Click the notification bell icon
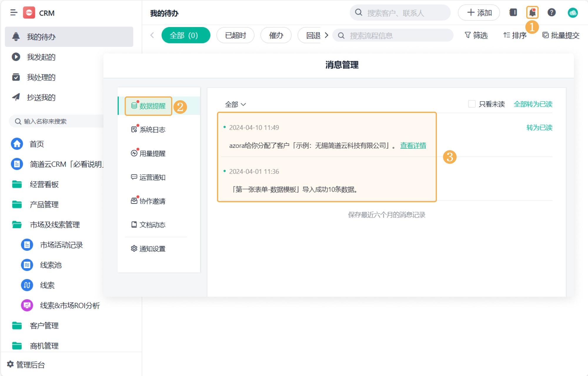 532,13
